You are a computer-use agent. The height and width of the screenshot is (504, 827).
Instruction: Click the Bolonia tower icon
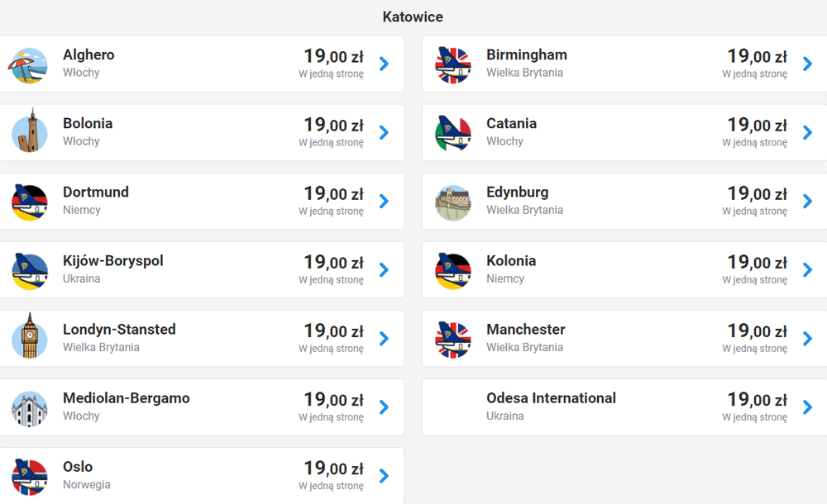click(x=29, y=133)
